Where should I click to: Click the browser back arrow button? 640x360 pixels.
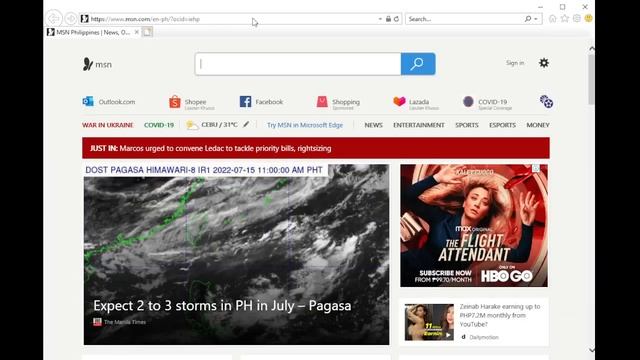click(53, 18)
